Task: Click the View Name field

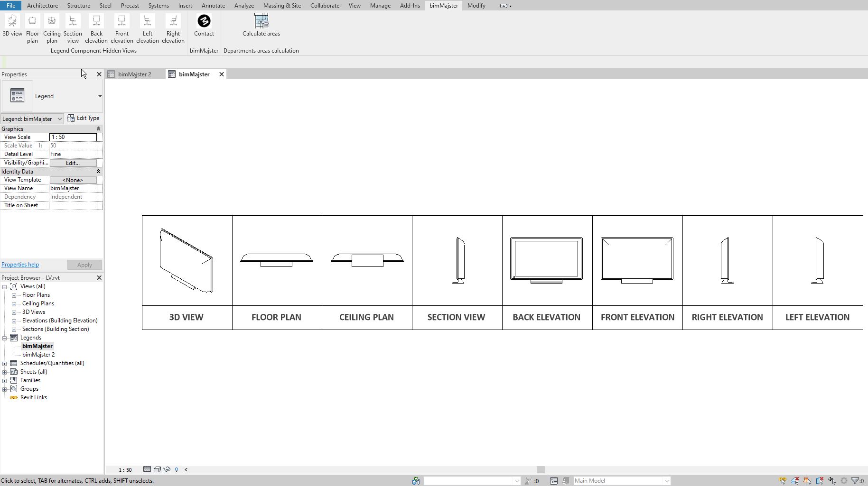Action: (x=73, y=188)
